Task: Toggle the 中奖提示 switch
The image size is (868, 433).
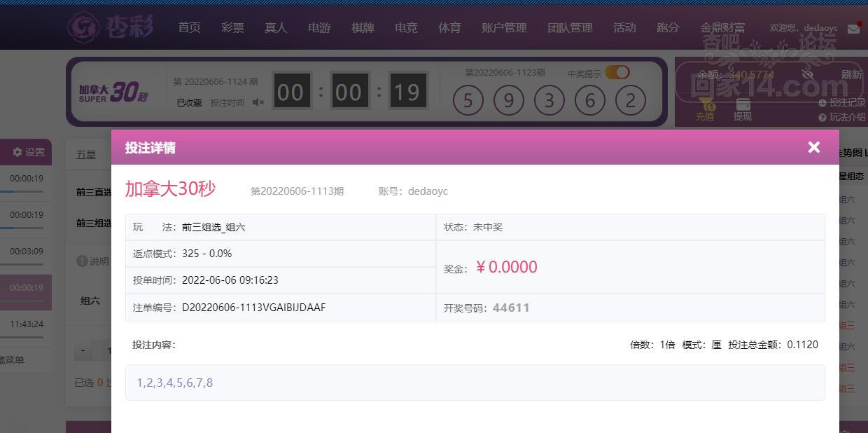Action: click(x=617, y=72)
